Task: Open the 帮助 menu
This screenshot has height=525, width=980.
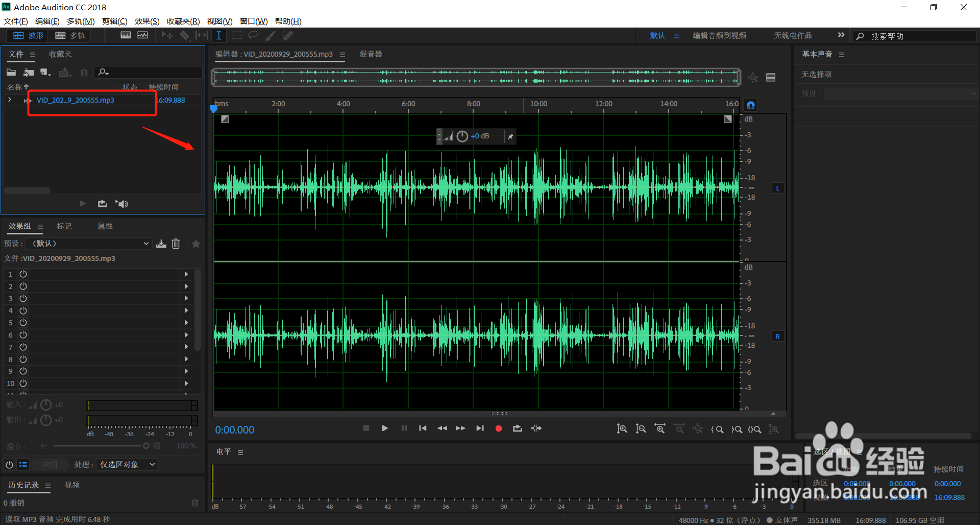Action: point(288,21)
